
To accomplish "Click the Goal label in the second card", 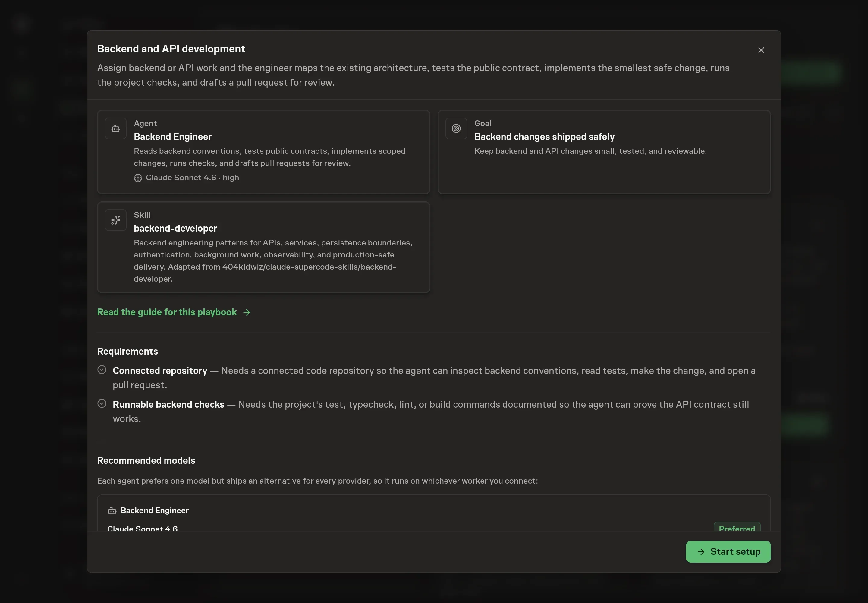I will click(482, 123).
